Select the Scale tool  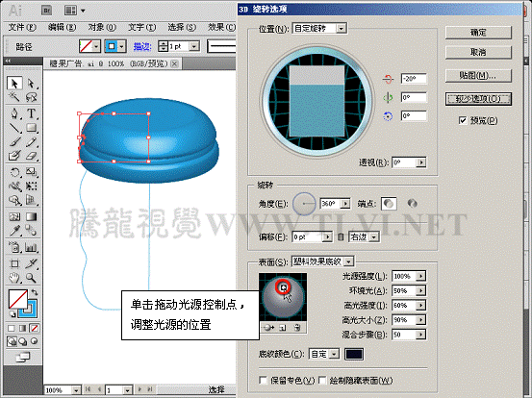[x=31, y=172]
